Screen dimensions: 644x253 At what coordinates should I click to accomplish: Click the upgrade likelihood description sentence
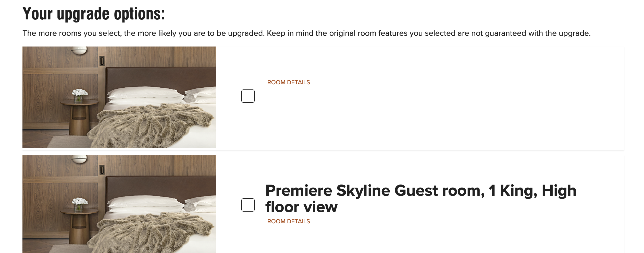click(306, 33)
